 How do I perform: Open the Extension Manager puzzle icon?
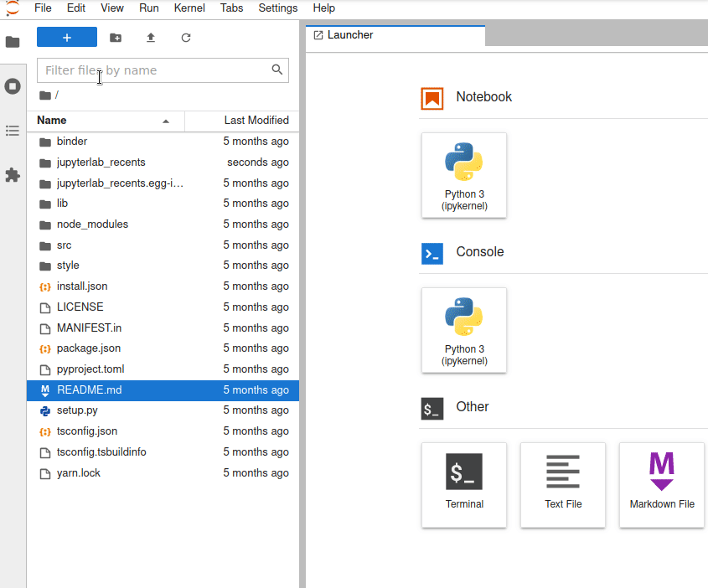pos(13,175)
